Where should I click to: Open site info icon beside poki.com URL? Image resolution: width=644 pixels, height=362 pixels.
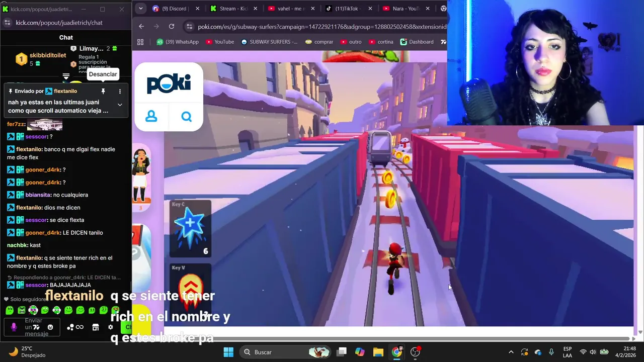(x=189, y=27)
